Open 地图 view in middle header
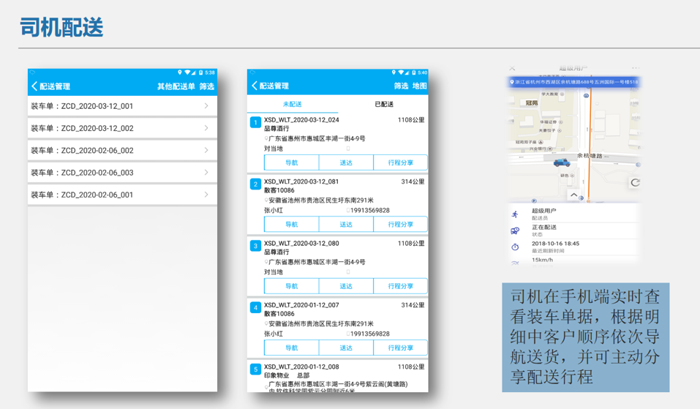Screen dimensions: 700x409 tap(419, 86)
